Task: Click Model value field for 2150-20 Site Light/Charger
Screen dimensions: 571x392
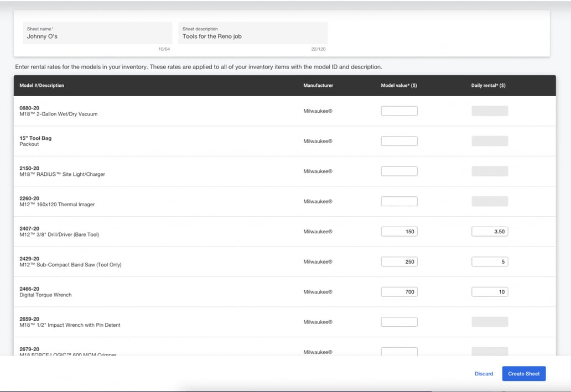Action: point(398,171)
